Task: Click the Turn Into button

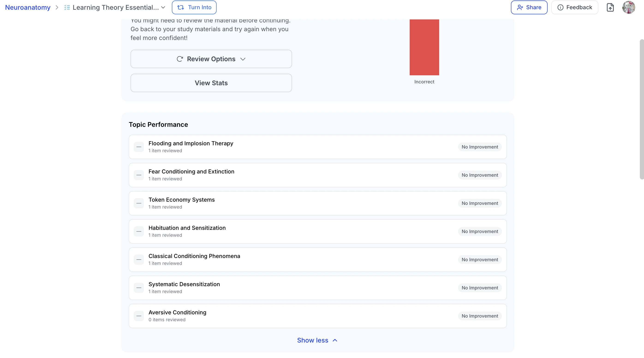Action: click(194, 8)
